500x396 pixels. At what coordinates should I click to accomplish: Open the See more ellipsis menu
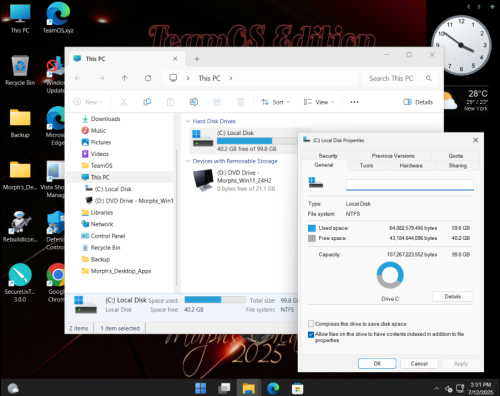(354, 102)
